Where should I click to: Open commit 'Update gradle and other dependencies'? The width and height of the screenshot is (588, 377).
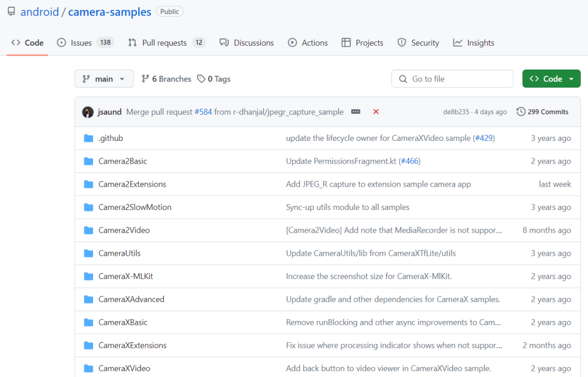pos(393,299)
